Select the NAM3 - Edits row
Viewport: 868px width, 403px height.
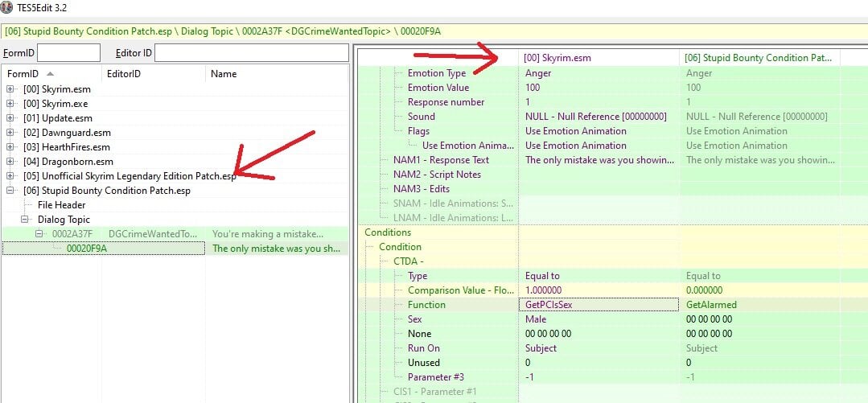click(422, 189)
